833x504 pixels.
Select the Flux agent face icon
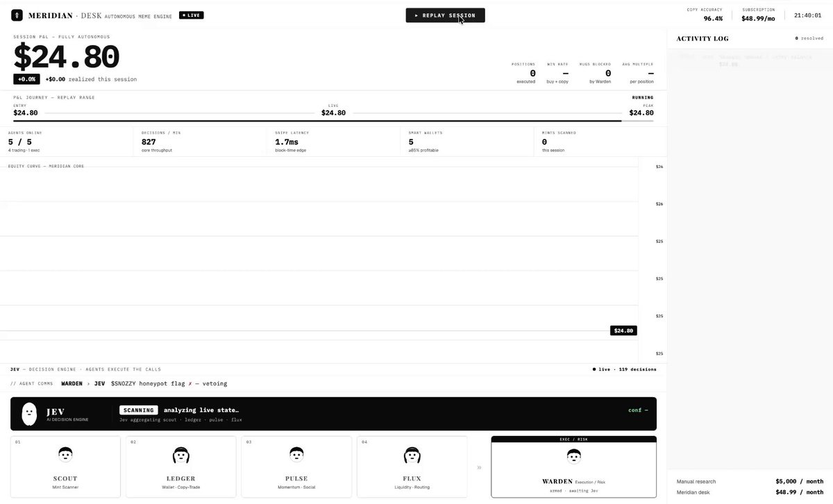(x=412, y=455)
